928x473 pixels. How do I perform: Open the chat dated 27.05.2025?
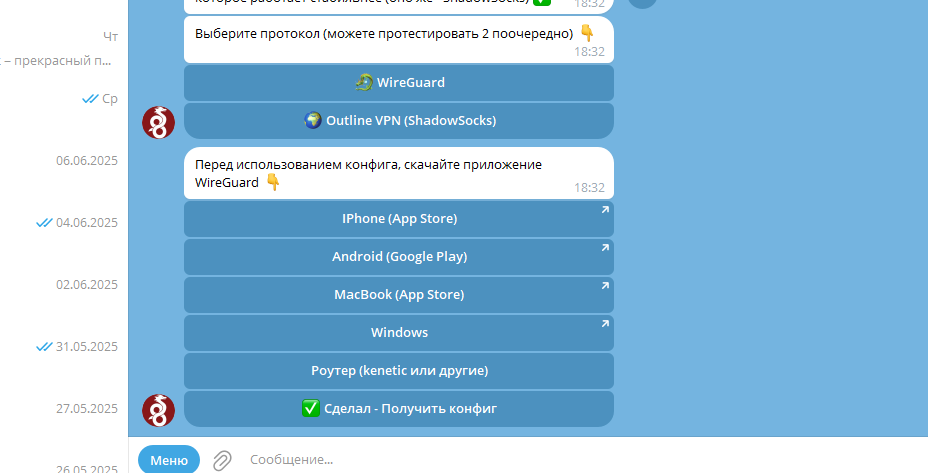click(64, 408)
